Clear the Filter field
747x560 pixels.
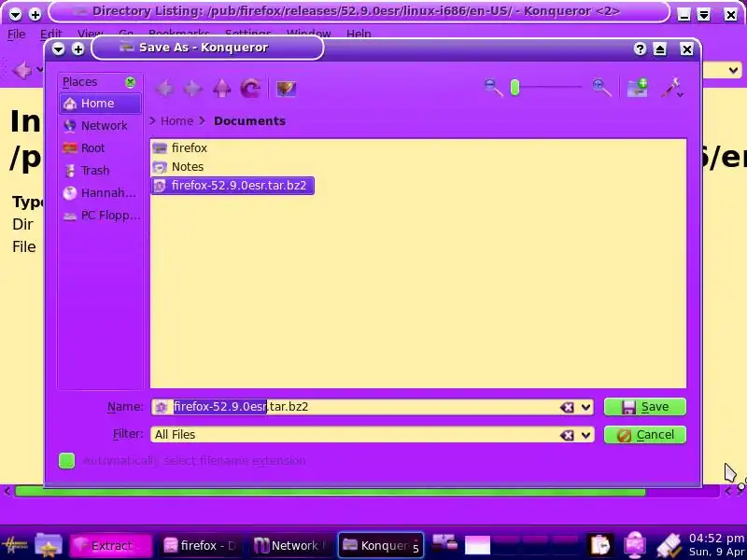(x=567, y=435)
